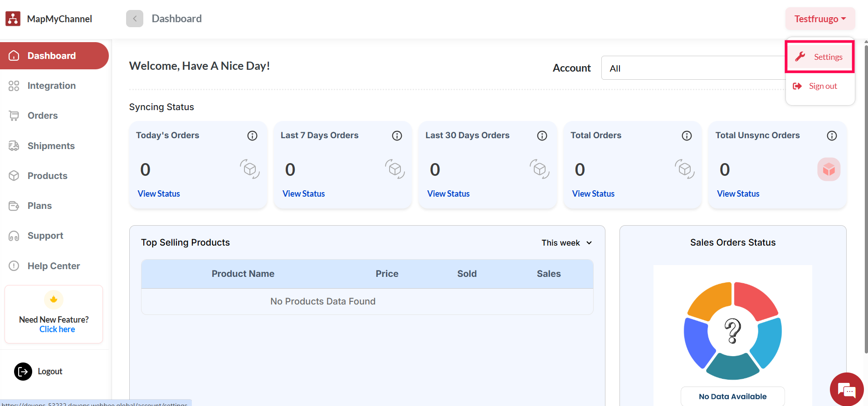Click the MapMyChannel logo icon
This screenshot has height=406, width=868.
pyautogui.click(x=13, y=19)
